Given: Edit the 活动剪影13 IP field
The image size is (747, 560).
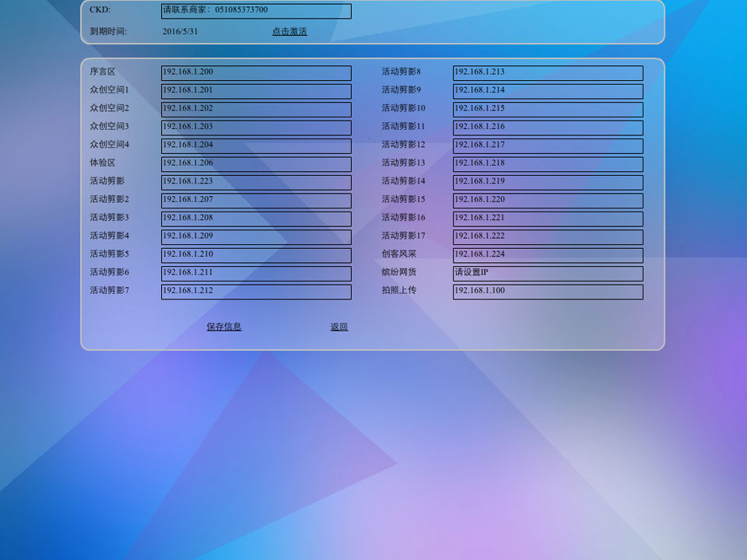Looking at the screenshot, I should click(x=548, y=164).
